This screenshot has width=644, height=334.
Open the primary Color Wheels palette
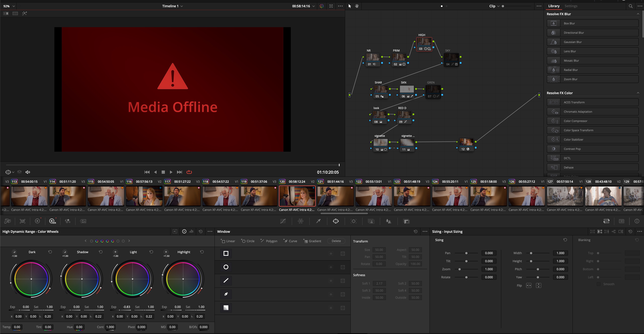(38, 221)
